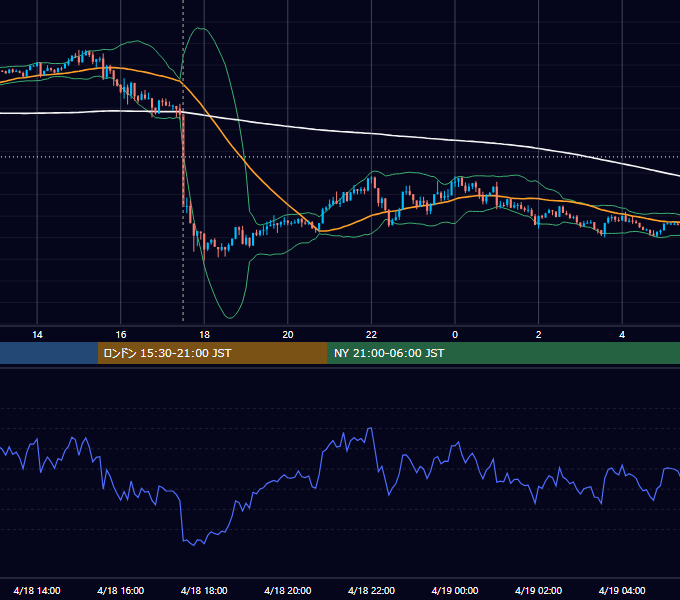Click the 2 hour axis label
This screenshot has width=680, height=600.
pyautogui.click(x=539, y=335)
